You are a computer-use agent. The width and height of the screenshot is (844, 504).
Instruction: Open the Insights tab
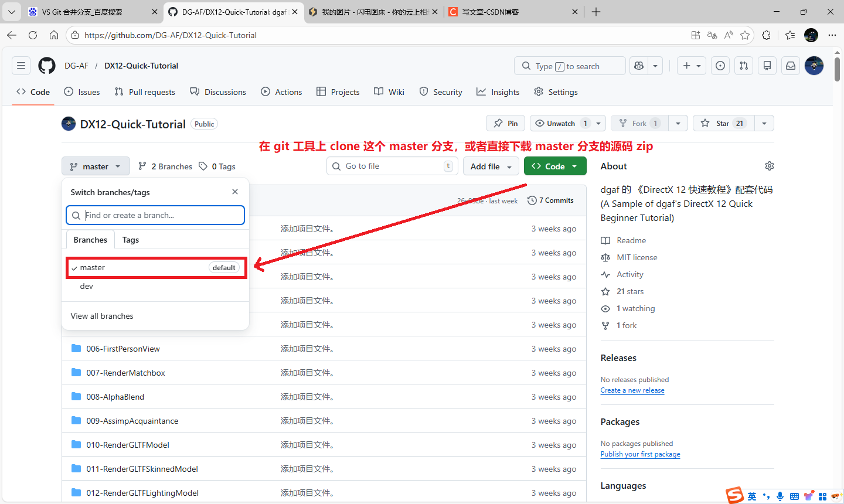(x=498, y=92)
